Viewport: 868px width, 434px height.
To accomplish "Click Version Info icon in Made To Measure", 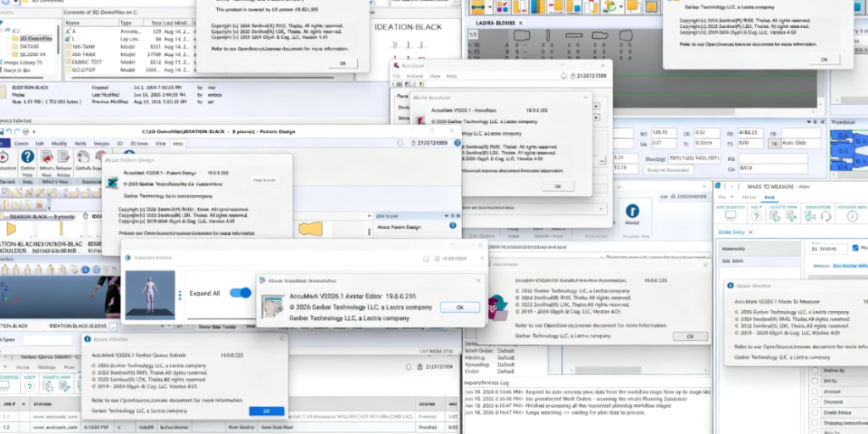I will click(853, 216).
